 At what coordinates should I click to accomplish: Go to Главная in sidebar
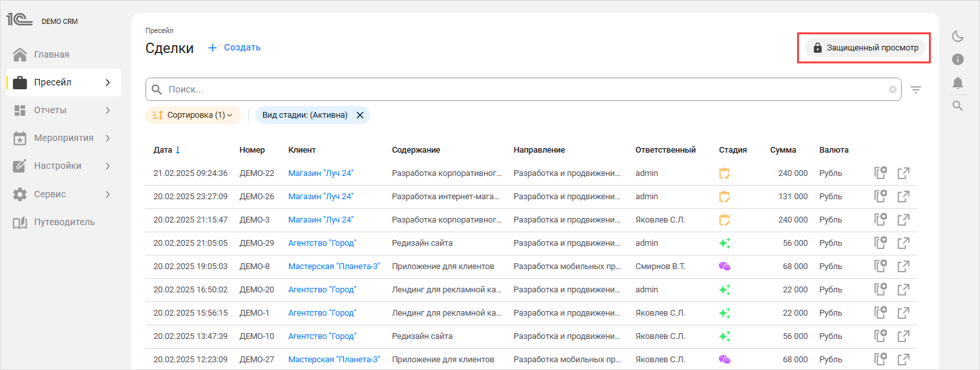pos(64,54)
